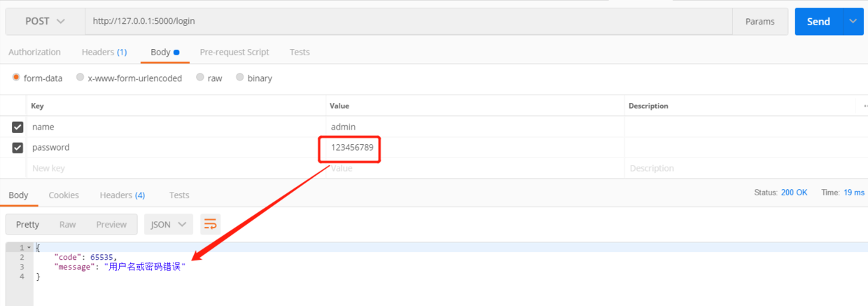Open the response Headers (4) tab
Screen dimensions: 868x306
[x=122, y=195]
